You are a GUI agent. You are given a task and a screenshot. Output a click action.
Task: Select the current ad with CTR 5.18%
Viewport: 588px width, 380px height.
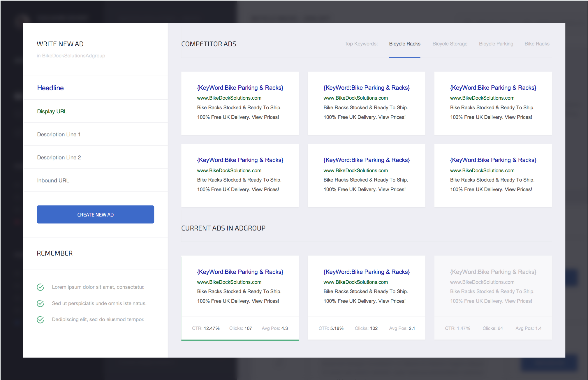point(366,297)
